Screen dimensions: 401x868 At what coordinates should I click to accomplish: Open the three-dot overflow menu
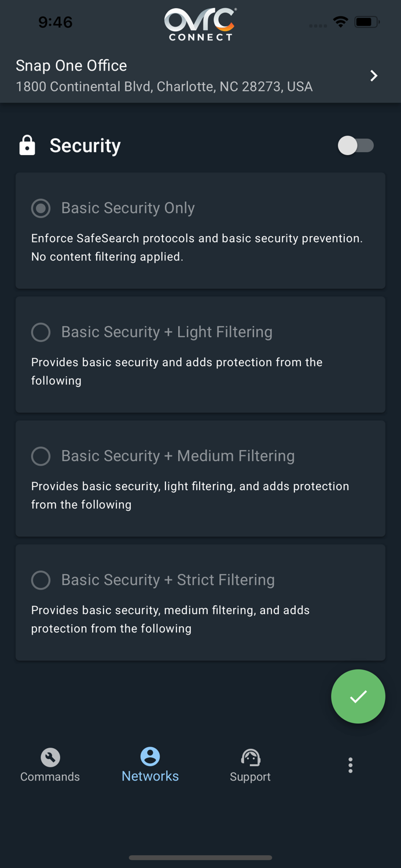click(351, 764)
